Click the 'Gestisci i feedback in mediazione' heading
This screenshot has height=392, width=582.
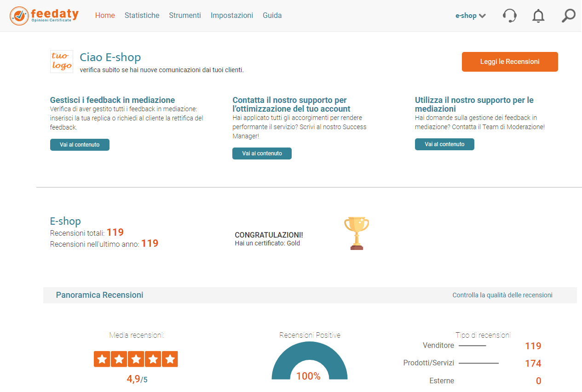112,100
